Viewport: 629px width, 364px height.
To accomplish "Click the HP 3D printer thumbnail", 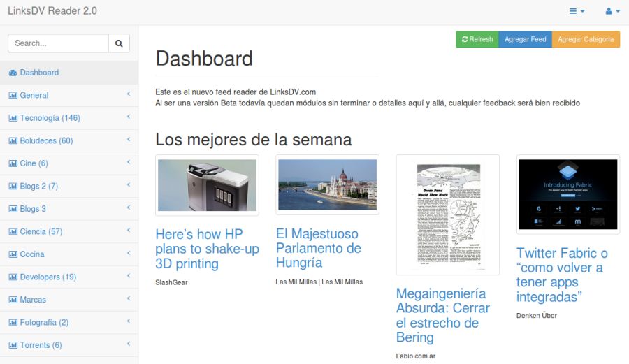I will click(x=207, y=185).
